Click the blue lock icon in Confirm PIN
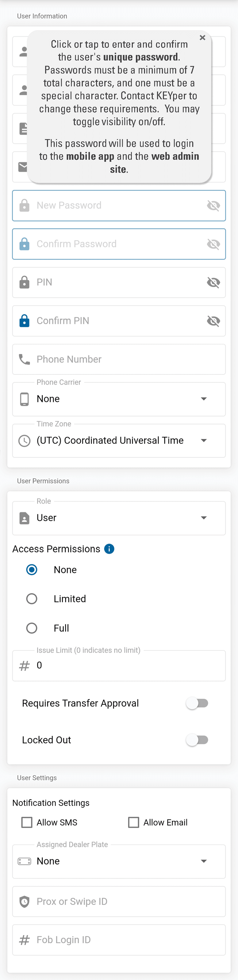The width and height of the screenshot is (238, 980). pyautogui.click(x=24, y=321)
